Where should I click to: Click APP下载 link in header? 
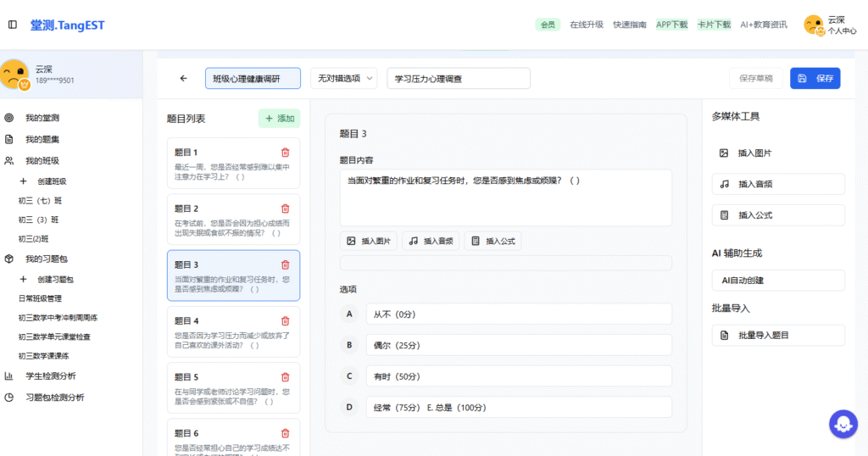(x=671, y=25)
